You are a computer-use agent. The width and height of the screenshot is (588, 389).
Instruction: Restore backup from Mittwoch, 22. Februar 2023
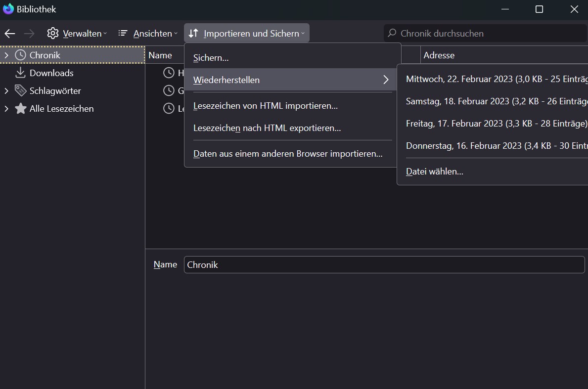[x=495, y=79]
